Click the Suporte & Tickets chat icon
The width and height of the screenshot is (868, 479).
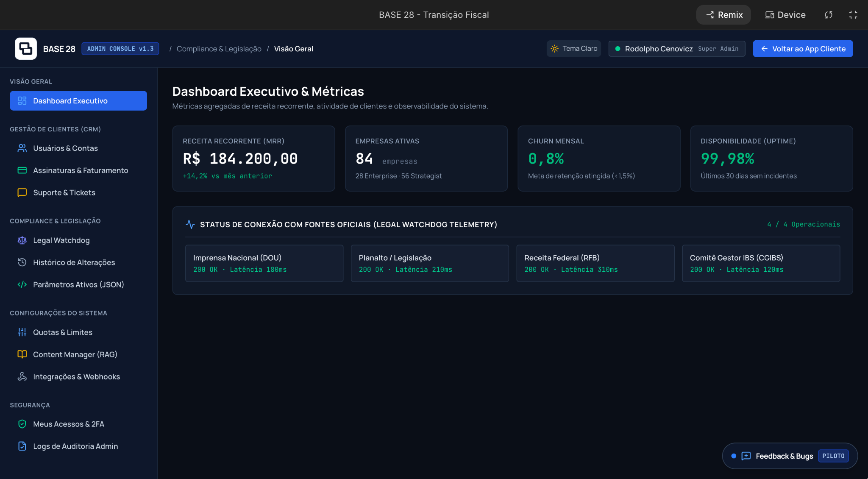tap(22, 192)
